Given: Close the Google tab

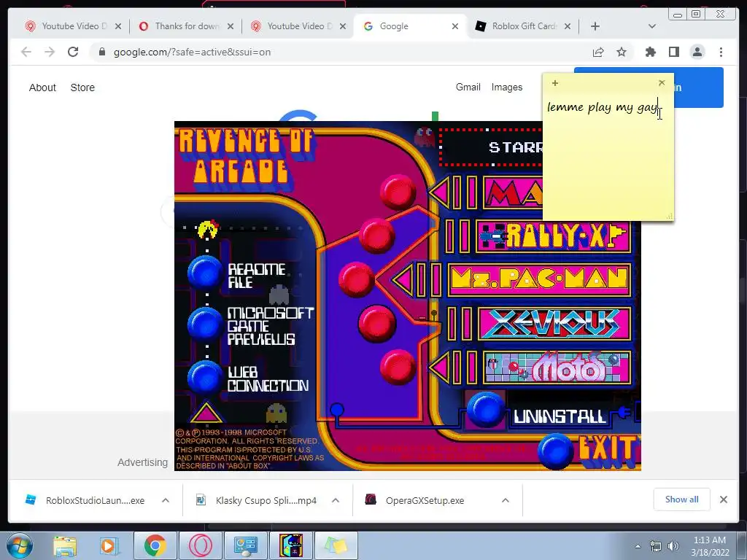Looking at the screenshot, I should 455,26.
